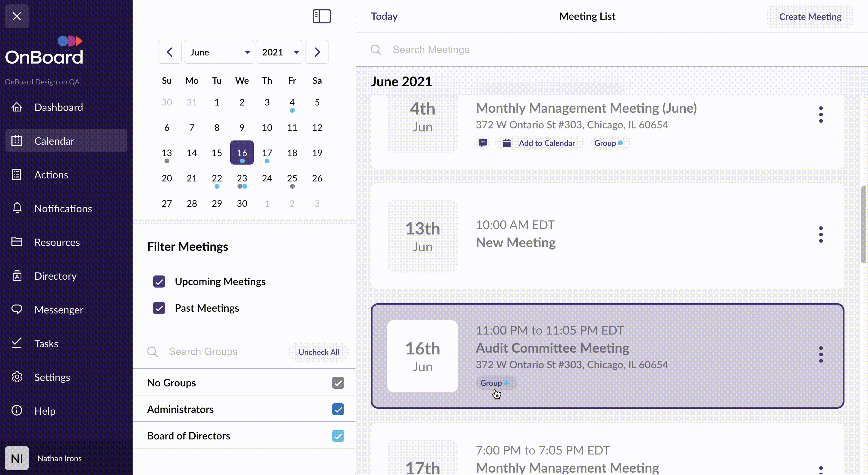868x475 pixels.
Task: Click the Tasks checkmark icon
Action: coord(17,343)
